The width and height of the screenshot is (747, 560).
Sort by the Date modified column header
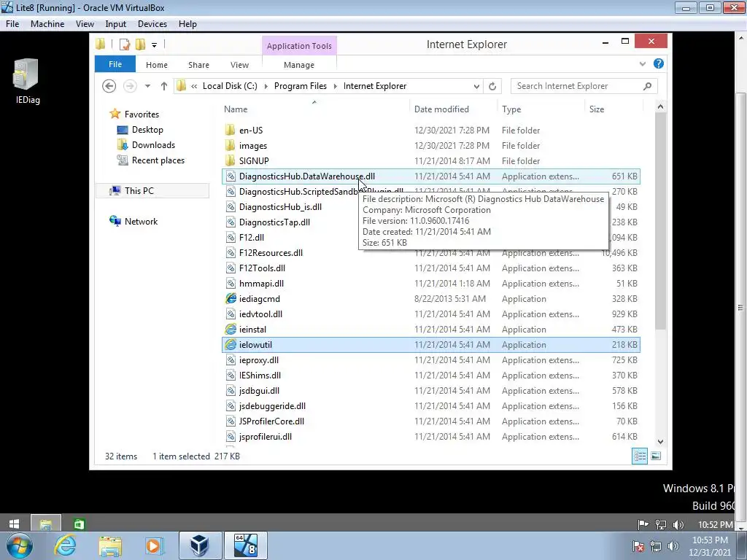(x=452, y=109)
